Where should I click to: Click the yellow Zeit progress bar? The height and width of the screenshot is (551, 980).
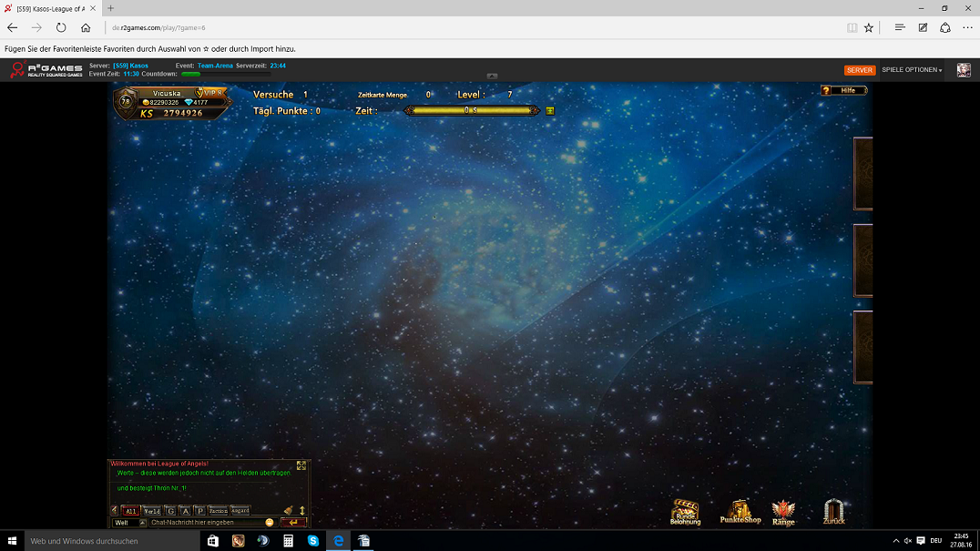tap(471, 110)
